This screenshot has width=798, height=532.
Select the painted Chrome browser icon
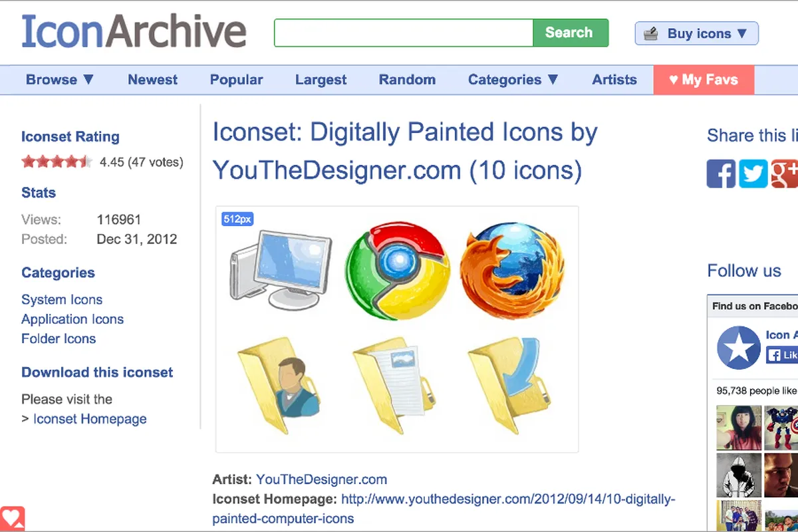398,272
